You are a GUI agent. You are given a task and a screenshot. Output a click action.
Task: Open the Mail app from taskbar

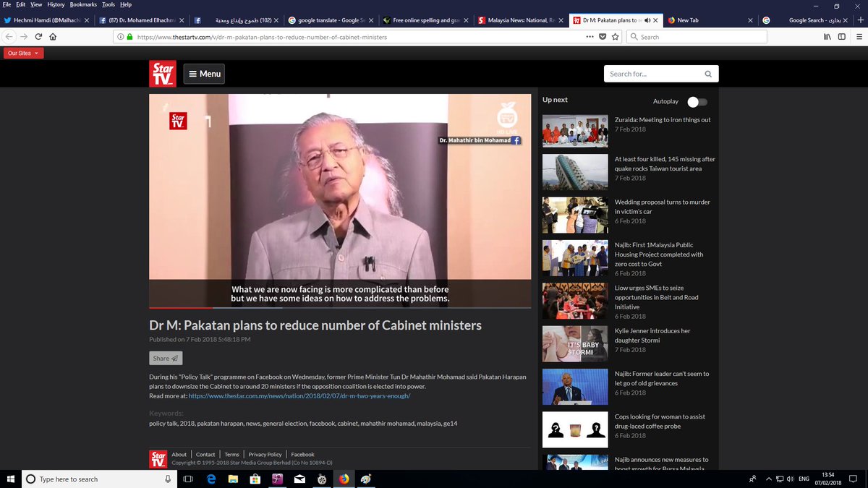coord(299,479)
